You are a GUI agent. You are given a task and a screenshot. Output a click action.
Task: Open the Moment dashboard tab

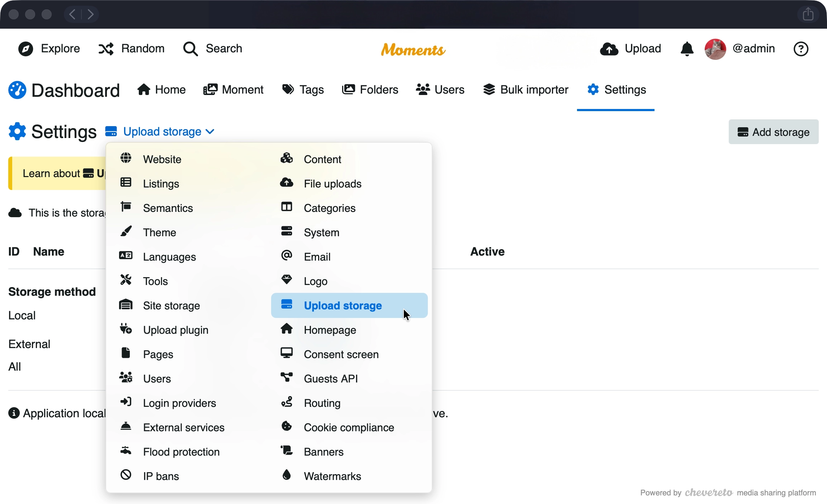pos(233,90)
